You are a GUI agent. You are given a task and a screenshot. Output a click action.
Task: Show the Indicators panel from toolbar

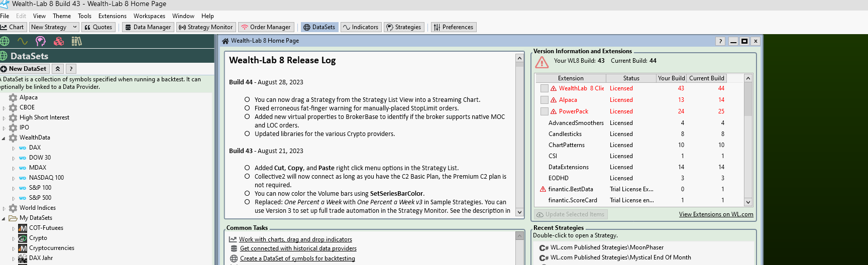[361, 27]
